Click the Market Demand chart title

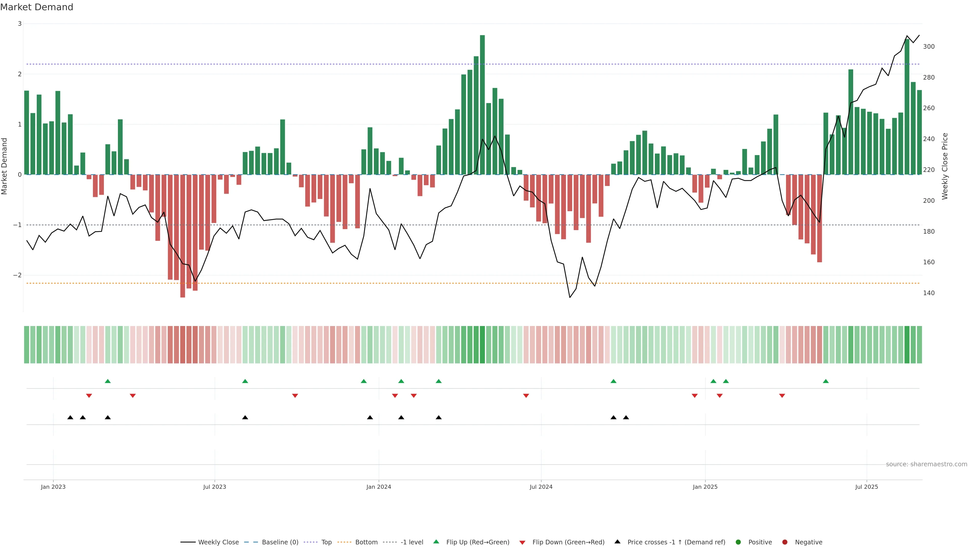click(x=37, y=7)
